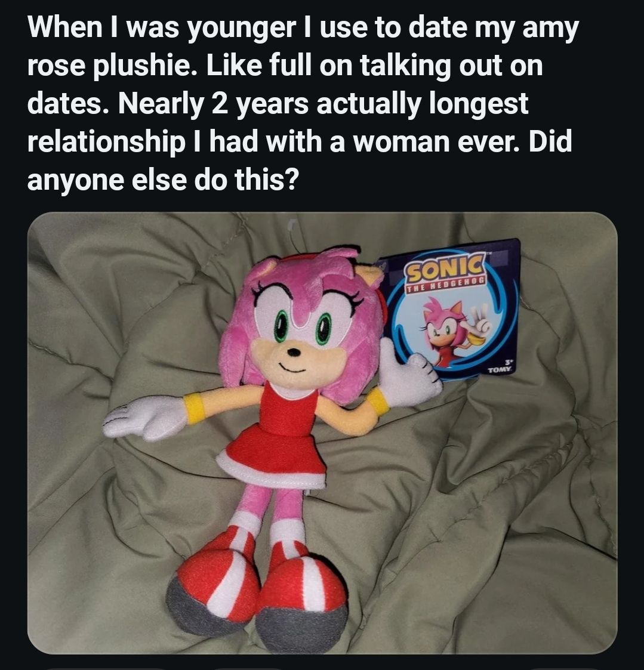Viewport: 644px width, 670px height.
Task: Click the plushie's black nose
Action: [293, 353]
